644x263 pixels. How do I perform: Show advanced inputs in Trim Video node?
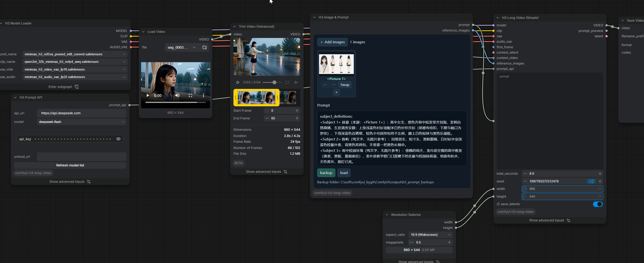tap(267, 172)
